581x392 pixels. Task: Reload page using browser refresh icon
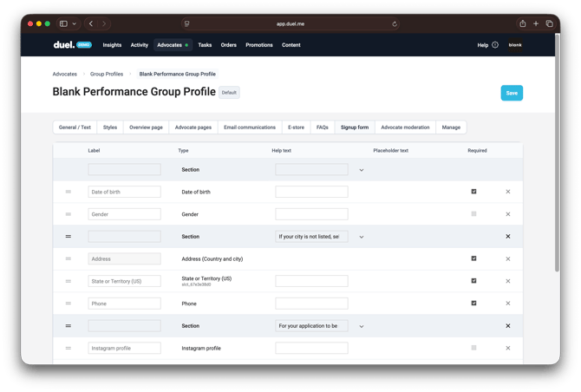pyautogui.click(x=395, y=24)
